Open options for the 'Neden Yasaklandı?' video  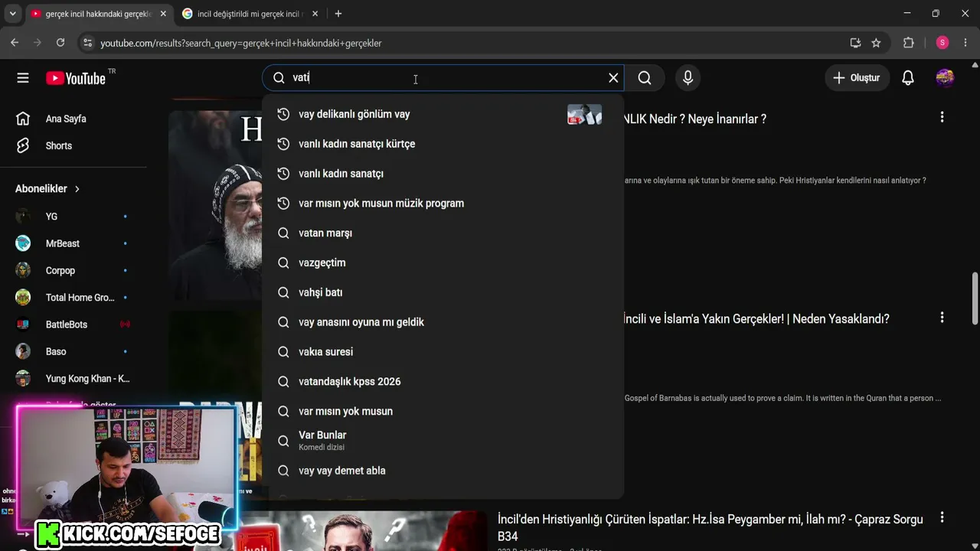tap(942, 317)
